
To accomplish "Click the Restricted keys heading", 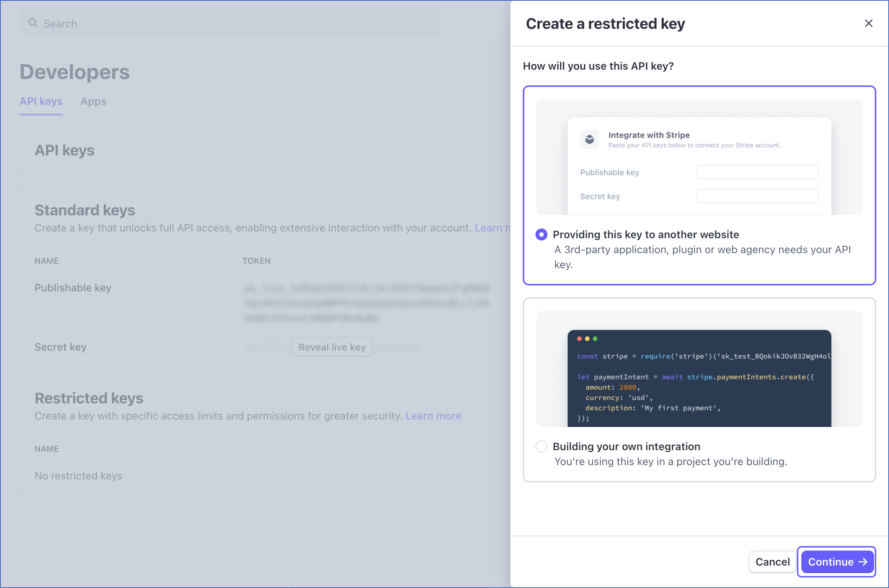I will click(x=89, y=398).
